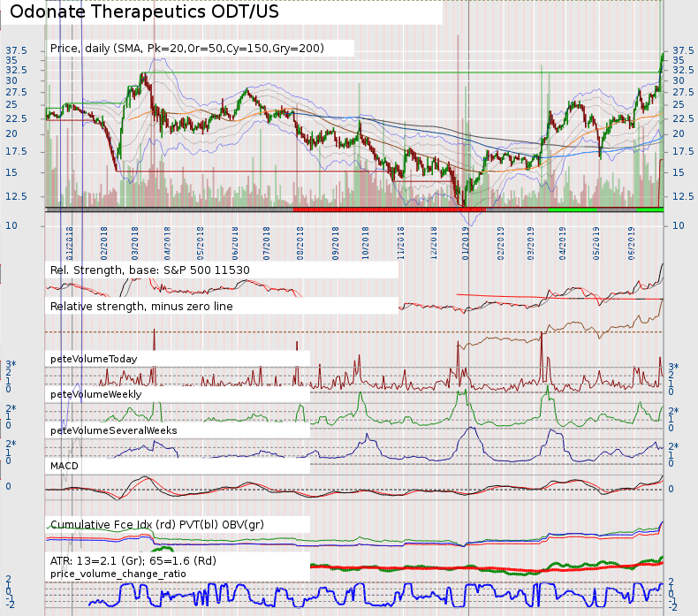The height and width of the screenshot is (616, 698).
Task: Select the 03/2019 date label
Action: pos(531,244)
